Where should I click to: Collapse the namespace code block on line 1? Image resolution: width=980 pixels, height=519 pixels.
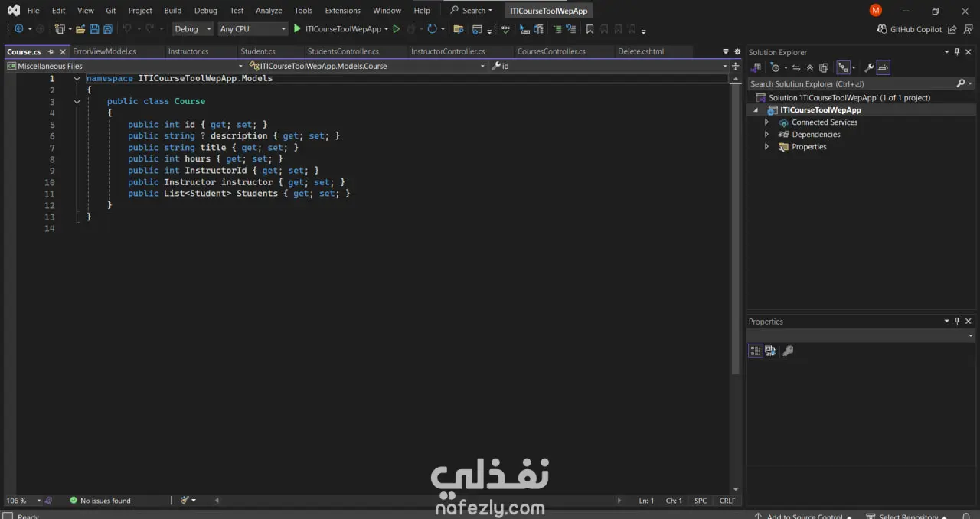pos(77,79)
